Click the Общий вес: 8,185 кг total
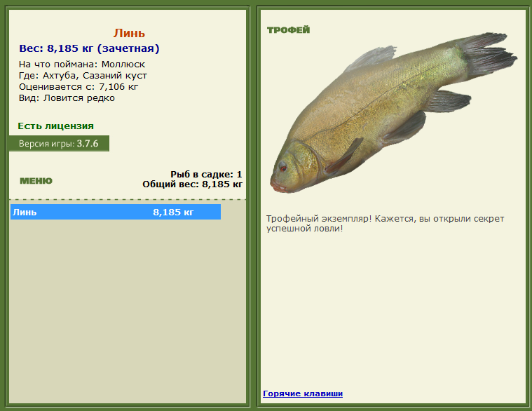Screen dimensions: 532x411 (192, 184)
